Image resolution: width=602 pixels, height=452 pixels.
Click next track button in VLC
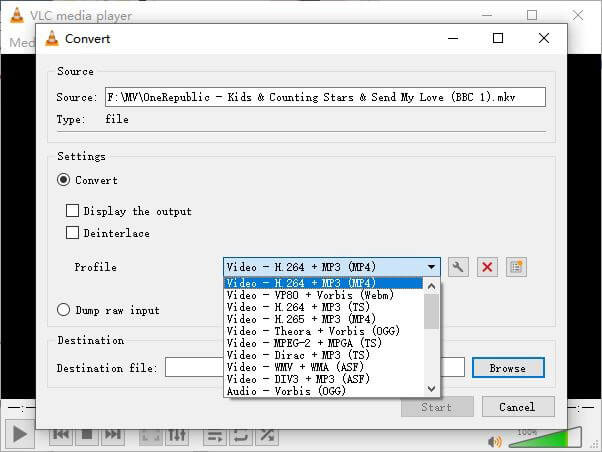(x=113, y=435)
